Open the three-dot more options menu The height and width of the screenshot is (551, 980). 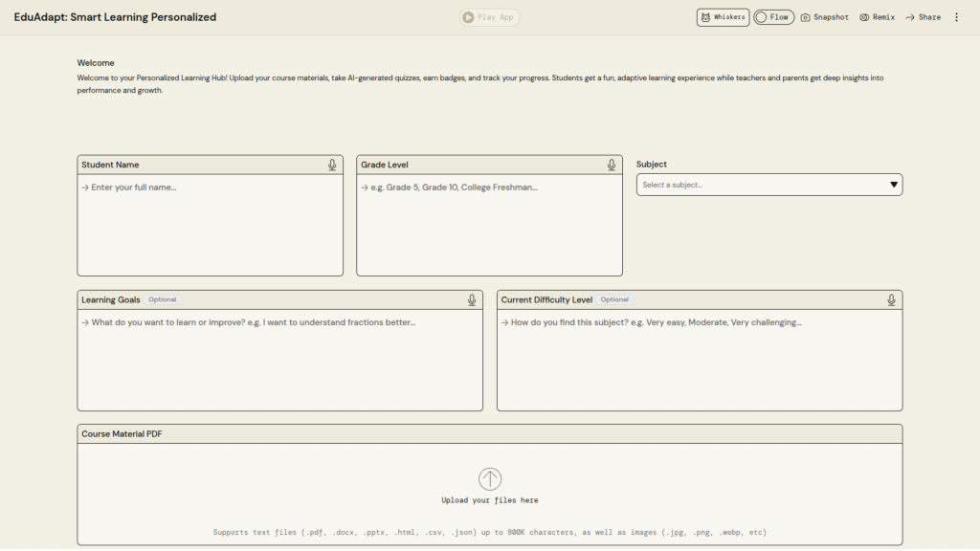(956, 17)
